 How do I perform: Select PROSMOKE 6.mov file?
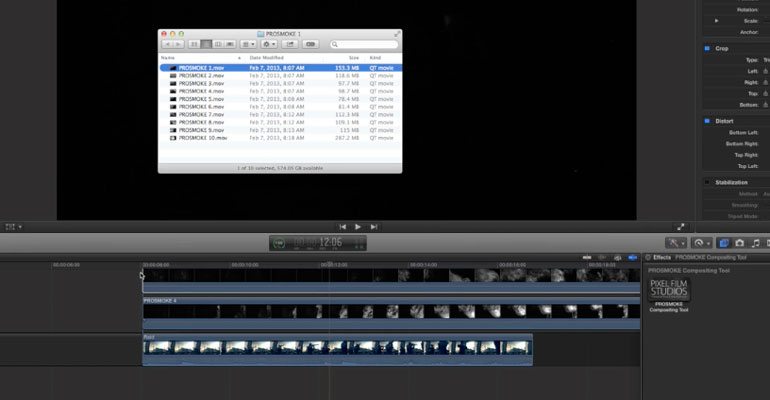(x=280, y=107)
